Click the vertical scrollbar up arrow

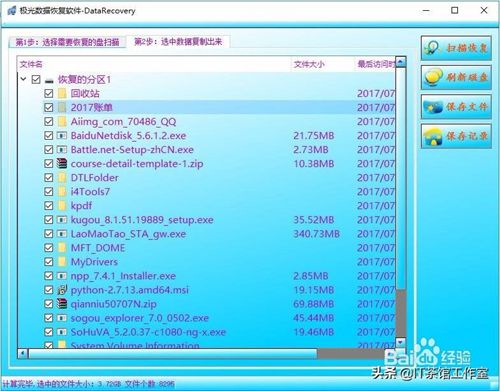[x=401, y=62]
